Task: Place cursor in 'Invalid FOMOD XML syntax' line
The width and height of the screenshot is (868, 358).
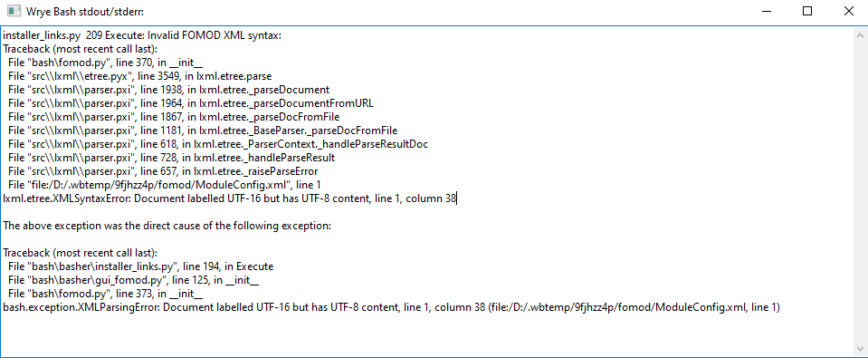Action: (x=142, y=35)
